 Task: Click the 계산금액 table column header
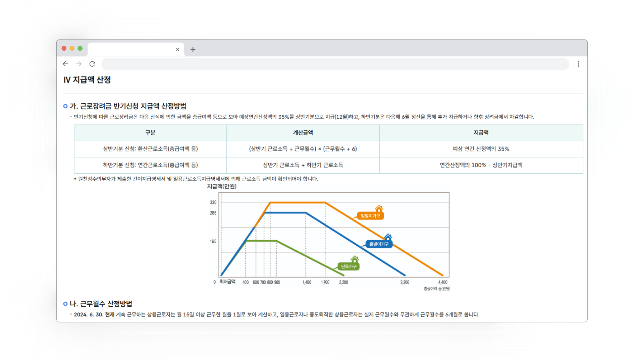tap(303, 133)
